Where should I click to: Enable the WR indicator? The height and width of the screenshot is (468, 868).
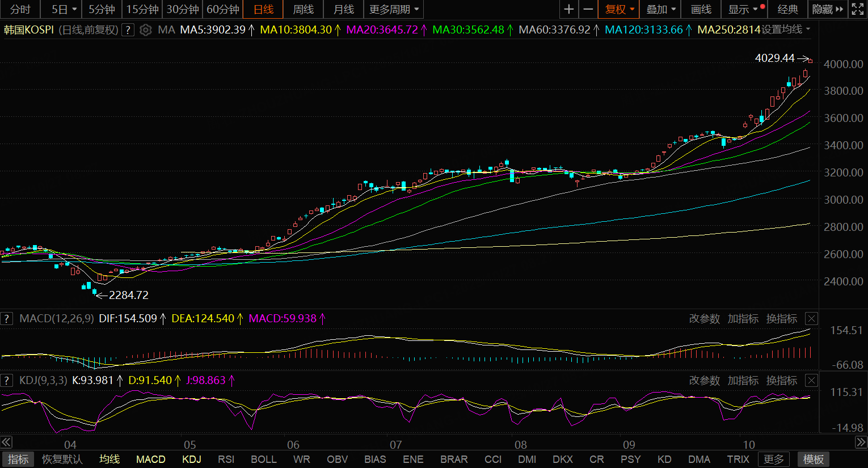[x=302, y=459]
